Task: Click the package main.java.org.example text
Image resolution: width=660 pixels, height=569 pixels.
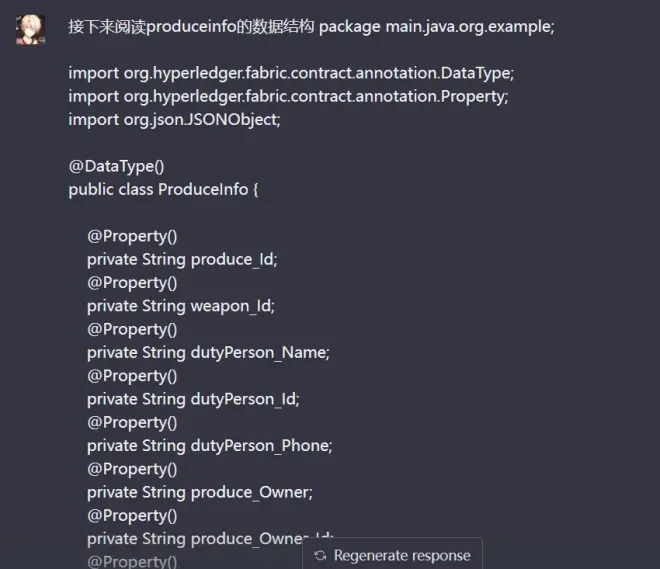Action: tap(436, 26)
